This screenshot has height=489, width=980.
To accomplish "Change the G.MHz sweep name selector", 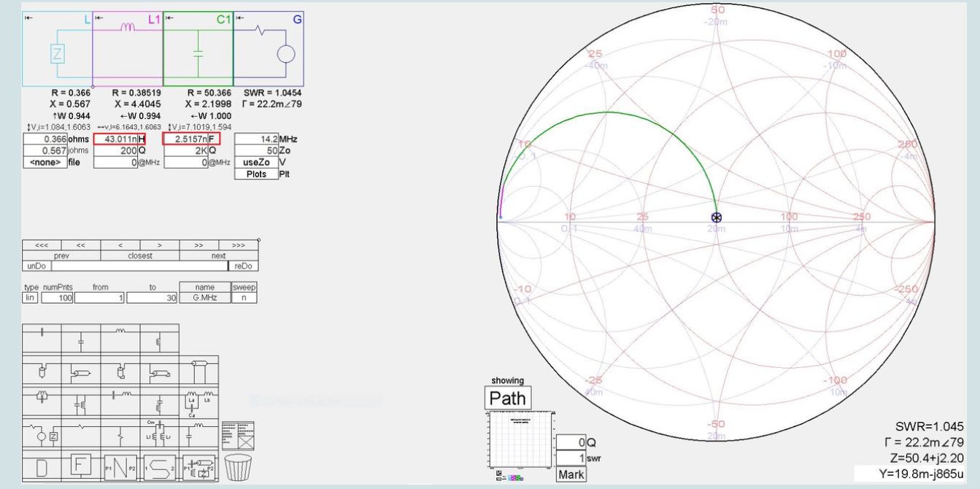I will pos(205,298).
